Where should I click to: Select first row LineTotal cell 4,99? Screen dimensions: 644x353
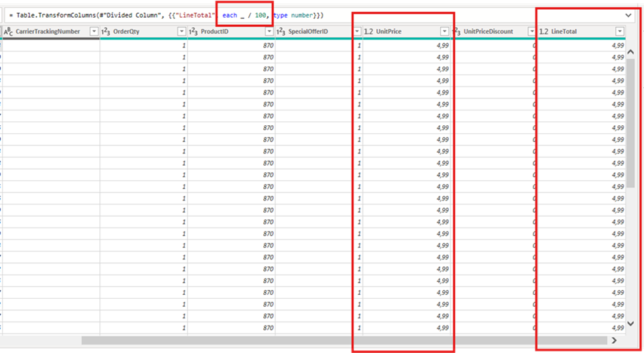tap(581, 46)
